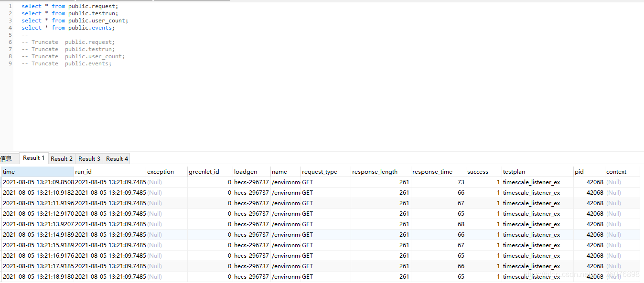This screenshot has width=644, height=283.
Task: Click line number 1 in the gutter
Action: pyautogui.click(x=10, y=6)
